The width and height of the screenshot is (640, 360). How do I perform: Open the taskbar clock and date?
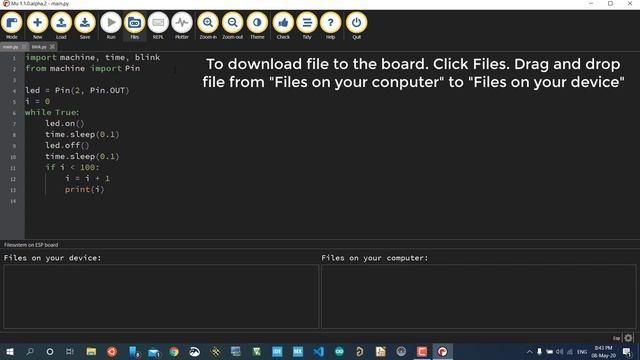604,351
